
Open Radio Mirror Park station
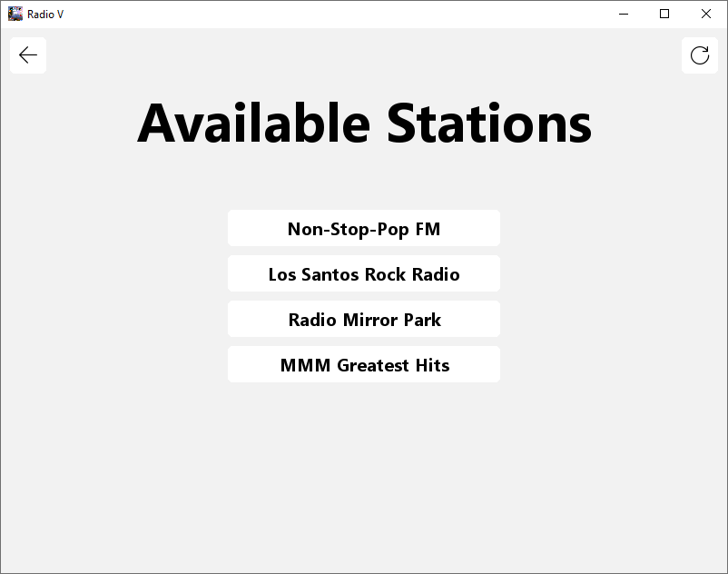[x=364, y=319]
